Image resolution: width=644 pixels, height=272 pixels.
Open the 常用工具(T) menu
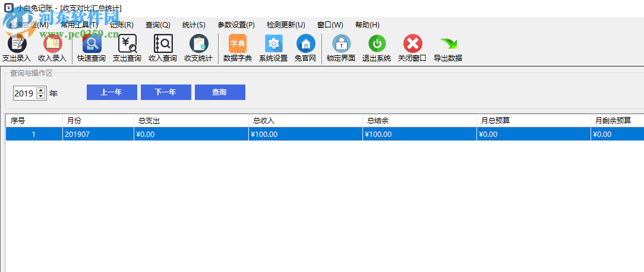[x=79, y=24]
